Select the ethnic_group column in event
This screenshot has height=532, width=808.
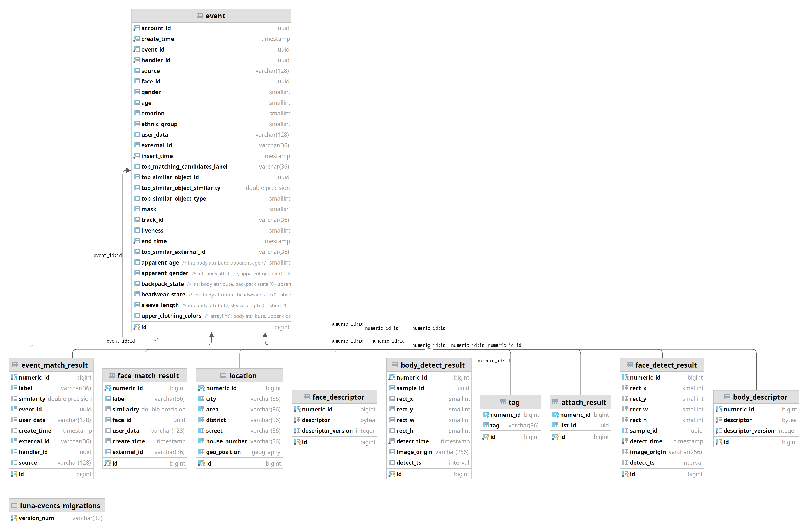point(211,124)
